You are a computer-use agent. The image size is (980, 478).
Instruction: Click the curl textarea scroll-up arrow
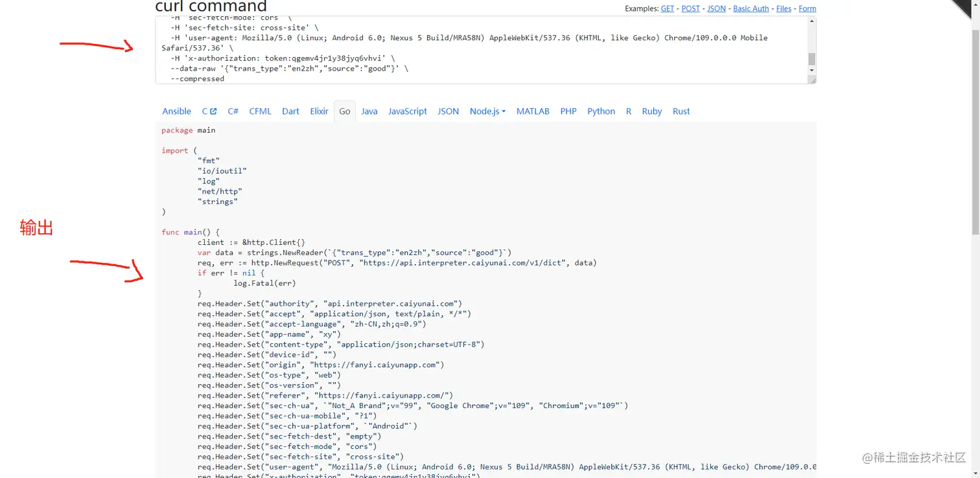tap(811, 21)
